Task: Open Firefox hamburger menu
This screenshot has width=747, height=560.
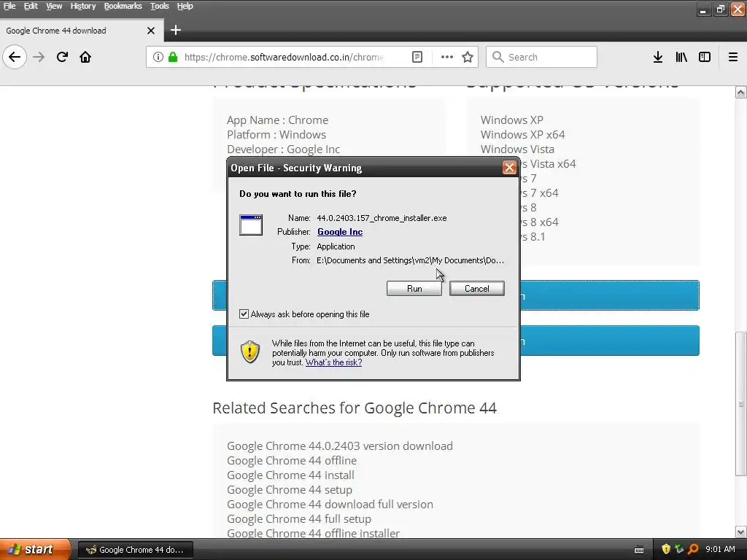Action: pyautogui.click(x=732, y=57)
